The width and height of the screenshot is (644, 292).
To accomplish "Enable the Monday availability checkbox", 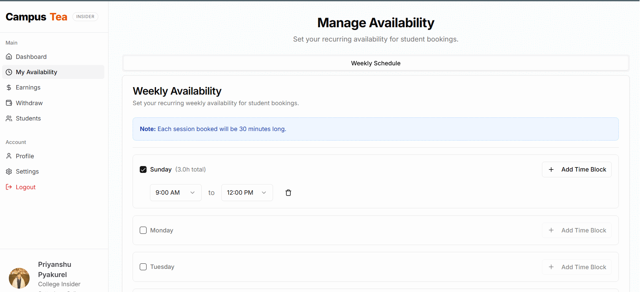I will click(x=143, y=230).
